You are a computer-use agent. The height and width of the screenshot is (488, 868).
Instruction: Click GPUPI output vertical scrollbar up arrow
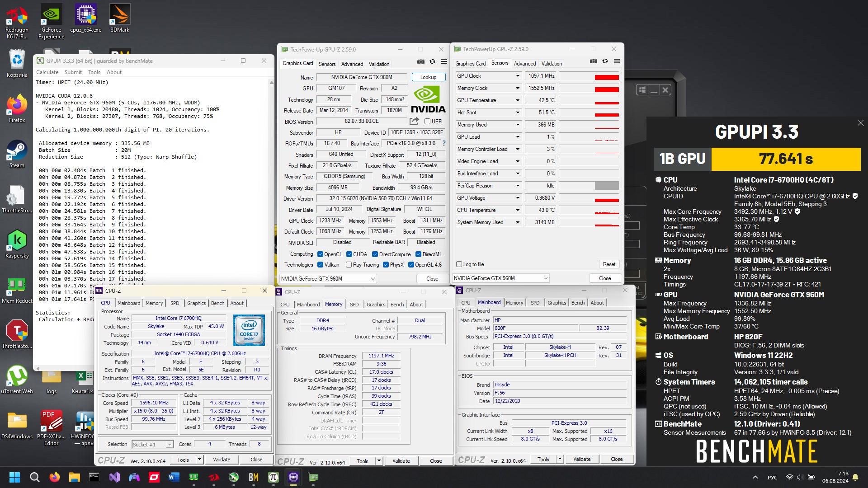click(271, 83)
